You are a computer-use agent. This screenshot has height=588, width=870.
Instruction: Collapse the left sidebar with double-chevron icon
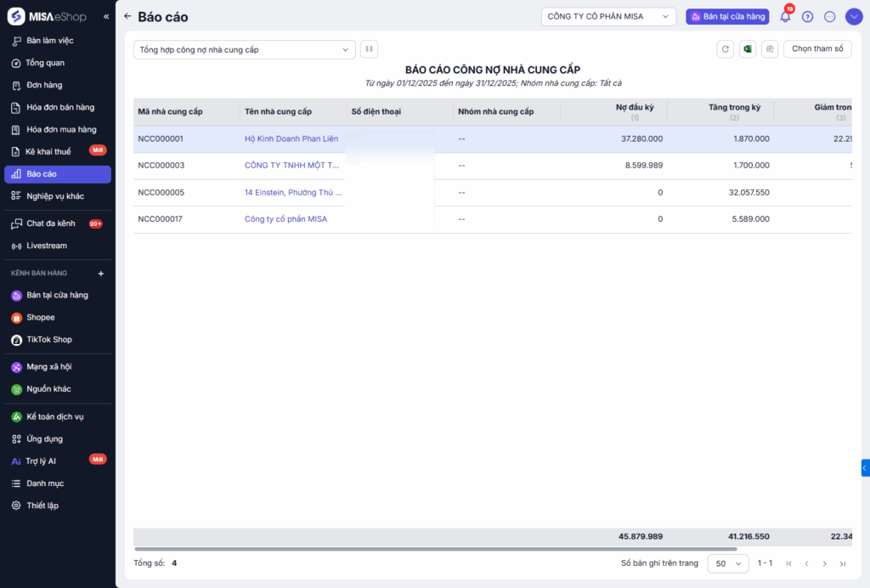click(x=106, y=17)
